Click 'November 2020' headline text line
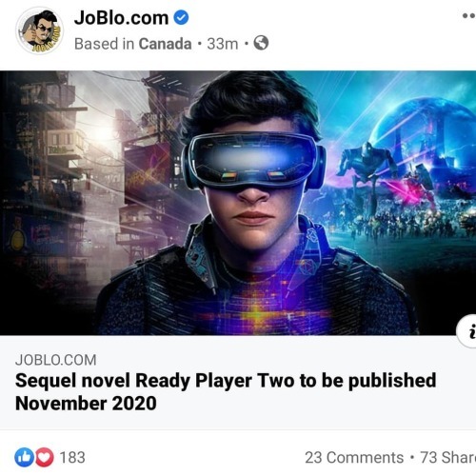The width and height of the screenshot is (476, 476). click(86, 404)
